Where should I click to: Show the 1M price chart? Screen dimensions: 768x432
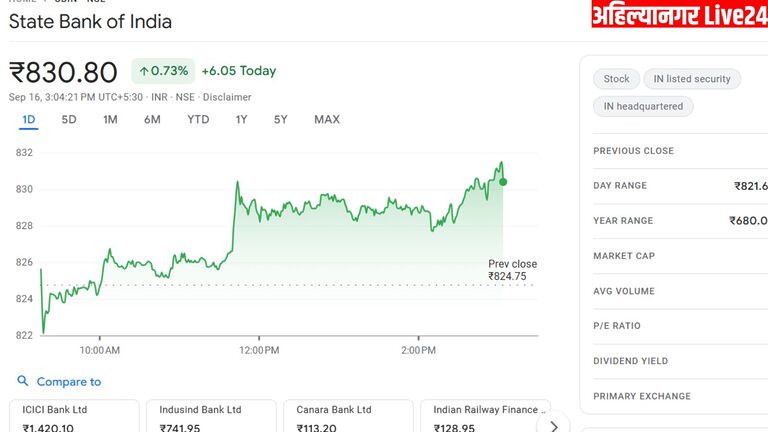(110, 120)
